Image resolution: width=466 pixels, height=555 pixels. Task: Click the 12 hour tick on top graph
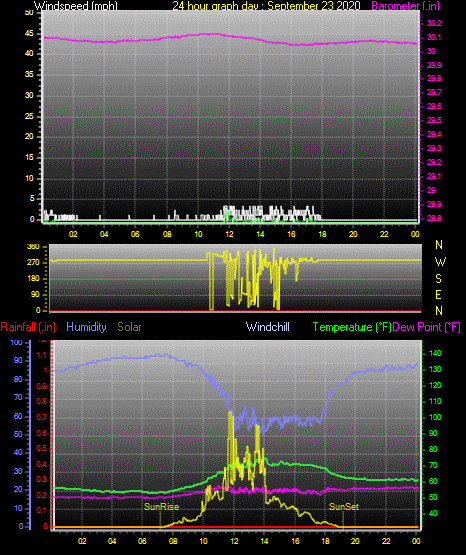click(x=229, y=234)
